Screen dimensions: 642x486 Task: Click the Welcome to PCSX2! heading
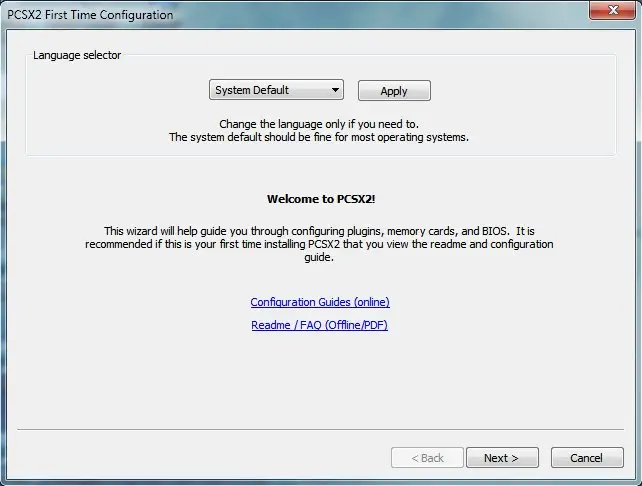[319, 199]
